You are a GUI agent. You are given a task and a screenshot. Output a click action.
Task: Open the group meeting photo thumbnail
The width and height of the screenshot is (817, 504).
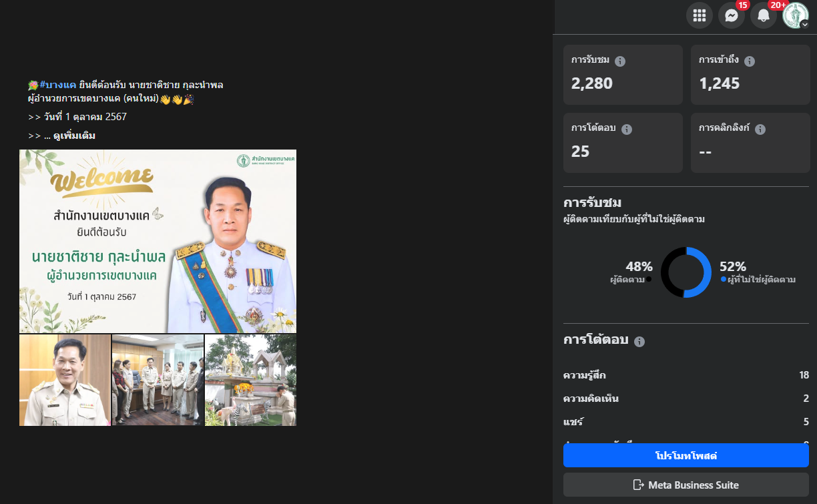point(158,381)
